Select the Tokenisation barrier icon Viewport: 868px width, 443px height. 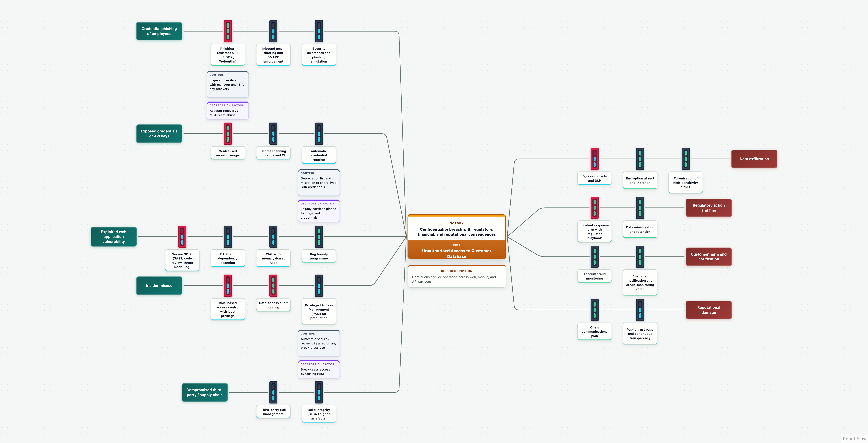[685, 159]
